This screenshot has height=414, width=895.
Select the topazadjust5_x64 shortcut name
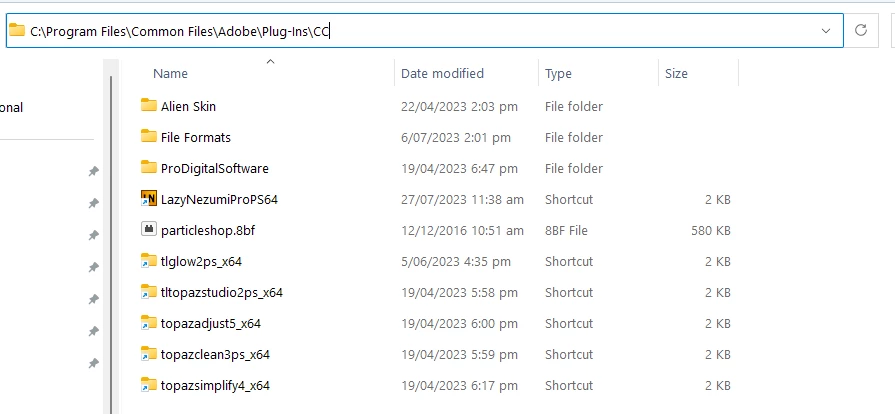click(x=211, y=323)
